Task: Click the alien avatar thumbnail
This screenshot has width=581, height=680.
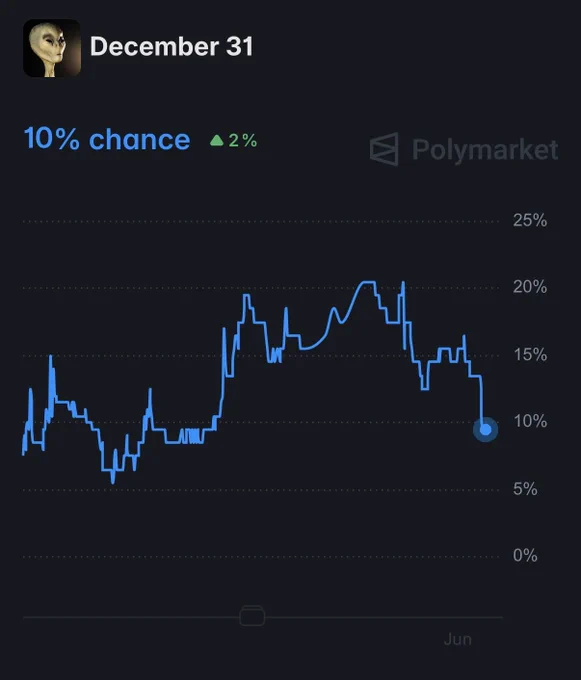Action: [52, 48]
